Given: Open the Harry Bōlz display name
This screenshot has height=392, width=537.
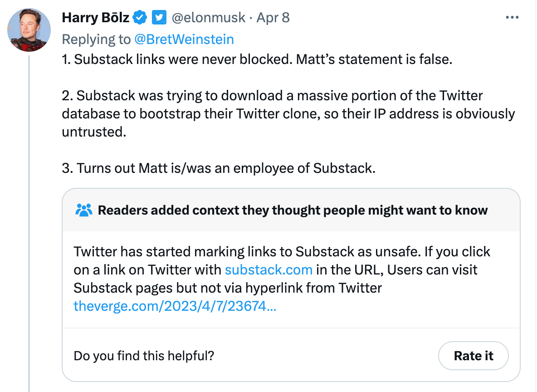Looking at the screenshot, I should click(x=96, y=18).
